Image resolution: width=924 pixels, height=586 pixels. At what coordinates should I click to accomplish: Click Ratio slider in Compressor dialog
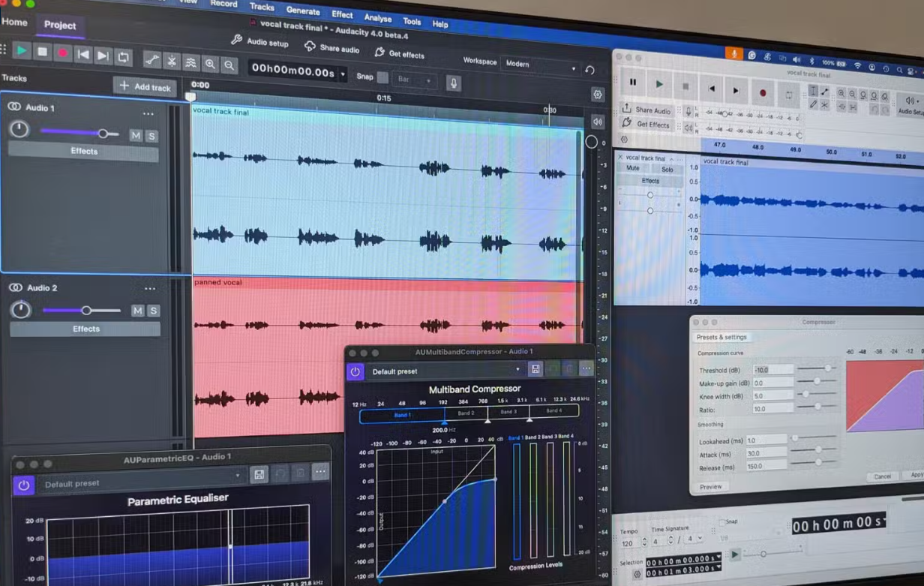coord(817,406)
